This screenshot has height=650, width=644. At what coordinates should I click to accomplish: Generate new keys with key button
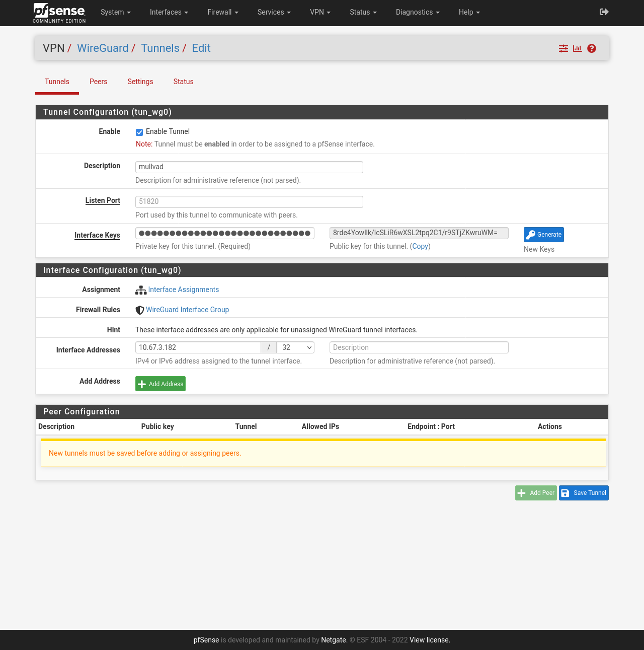click(543, 235)
